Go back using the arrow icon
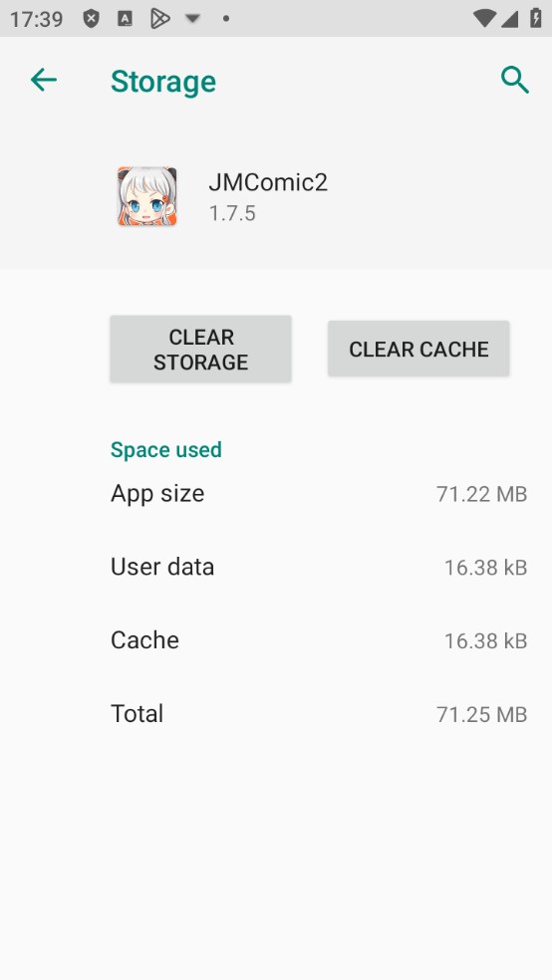The height and width of the screenshot is (980, 552). pyautogui.click(x=44, y=80)
